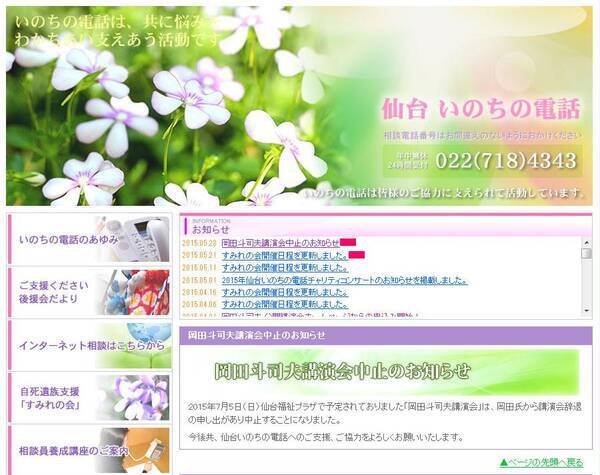600x475 pixels.
Task: Click the purple 岡田斗司夫講演会中止のお知らせ article title bar
Action: (x=386, y=335)
